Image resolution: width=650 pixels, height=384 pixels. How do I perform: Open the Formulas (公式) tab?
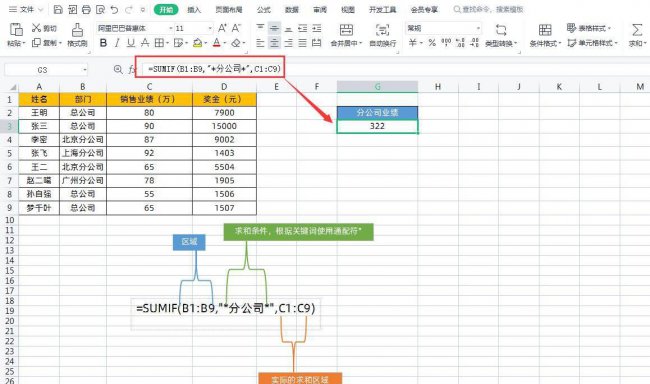(264, 9)
